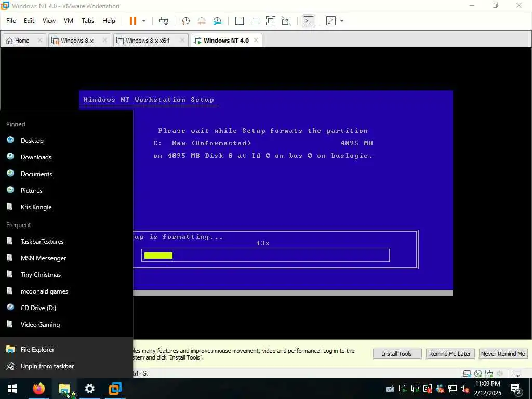Click the Never Remind Me button
This screenshot has height=399, width=532.
[x=503, y=354]
